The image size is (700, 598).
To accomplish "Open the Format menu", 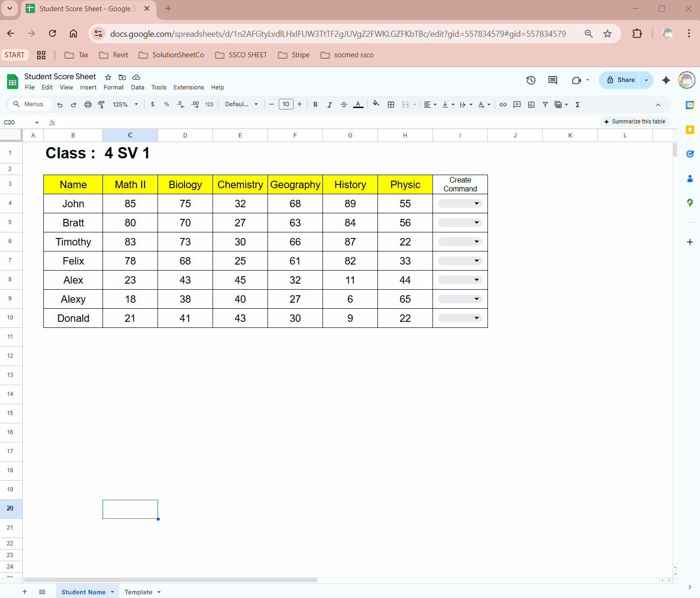I will point(114,88).
